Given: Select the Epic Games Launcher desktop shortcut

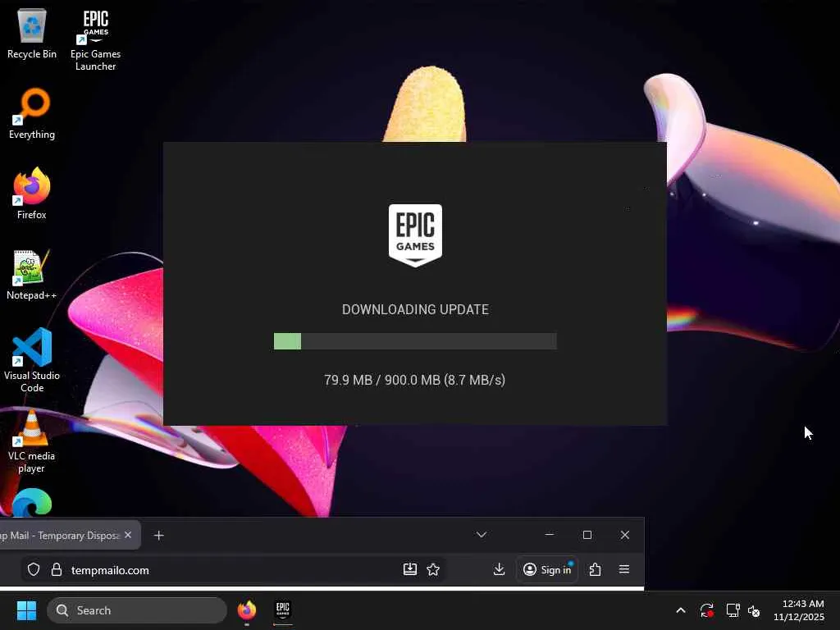Looking at the screenshot, I should (95, 39).
